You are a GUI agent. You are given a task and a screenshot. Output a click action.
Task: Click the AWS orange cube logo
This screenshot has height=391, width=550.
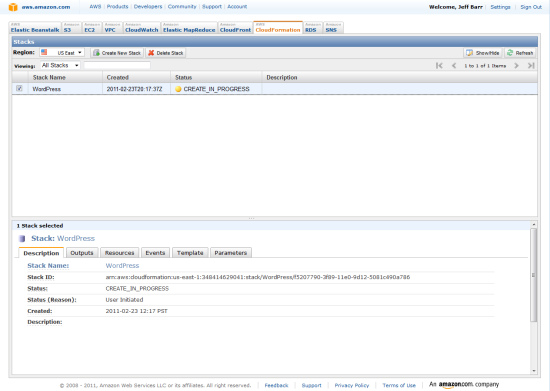[x=13, y=7]
